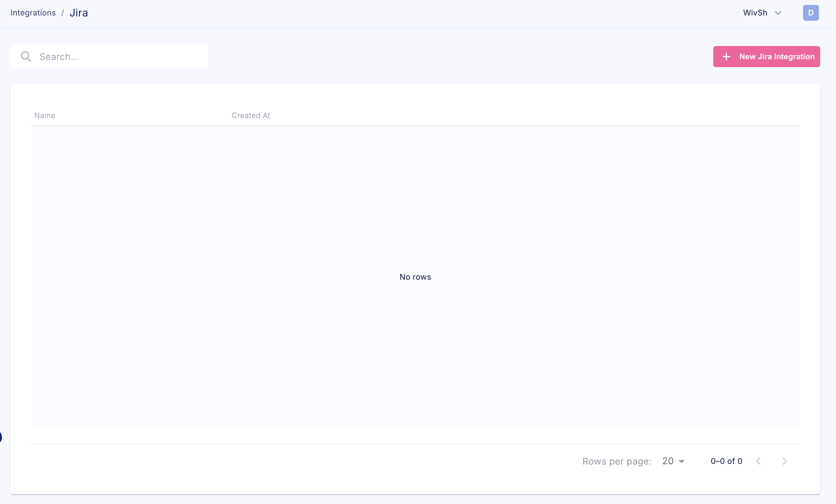Image resolution: width=836 pixels, height=504 pixels.
Task: Click the dark circle at left edge
Action: tap(1, 437)
